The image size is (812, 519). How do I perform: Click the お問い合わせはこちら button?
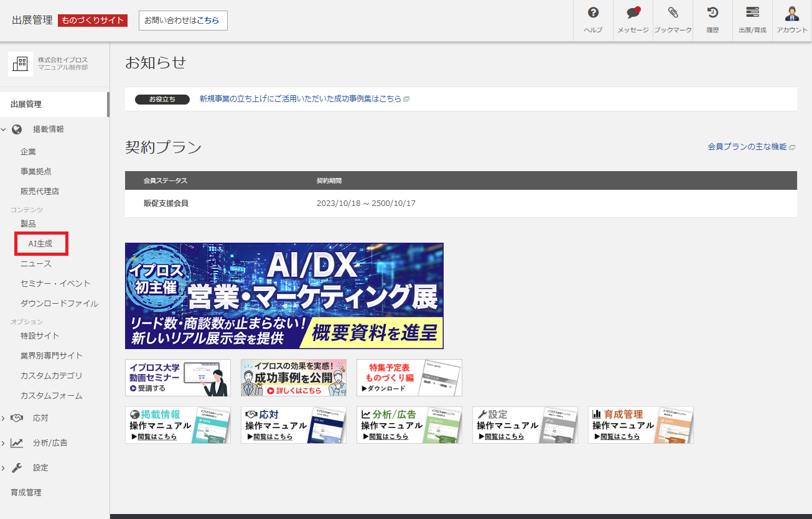click(x=183, y=21)
